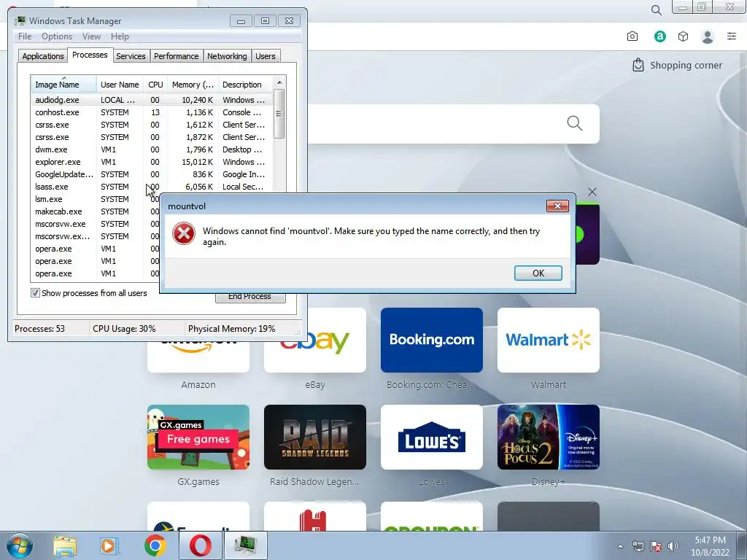Switch to the Services tab
This screenshot has height=560, width=747.
click(x=131, y=56)
